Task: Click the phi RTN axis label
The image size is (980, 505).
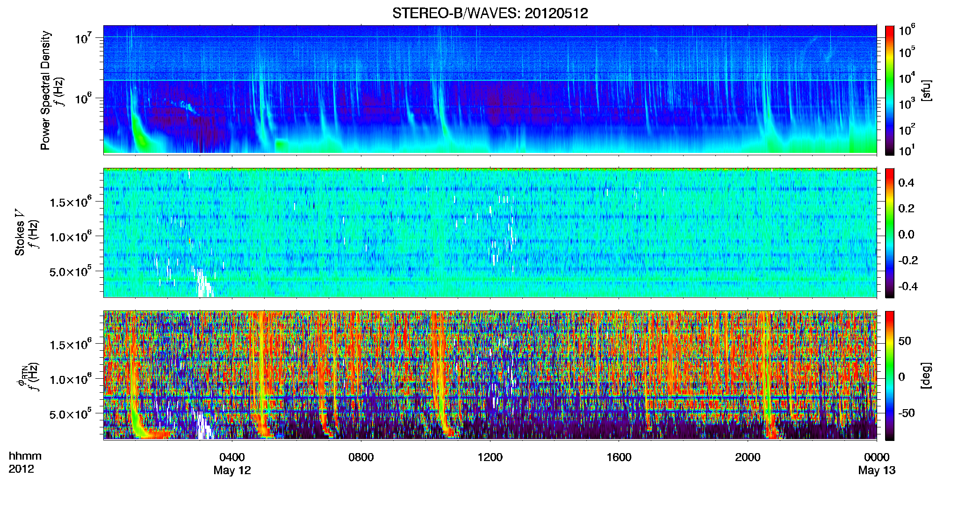Action: [22, 377]
